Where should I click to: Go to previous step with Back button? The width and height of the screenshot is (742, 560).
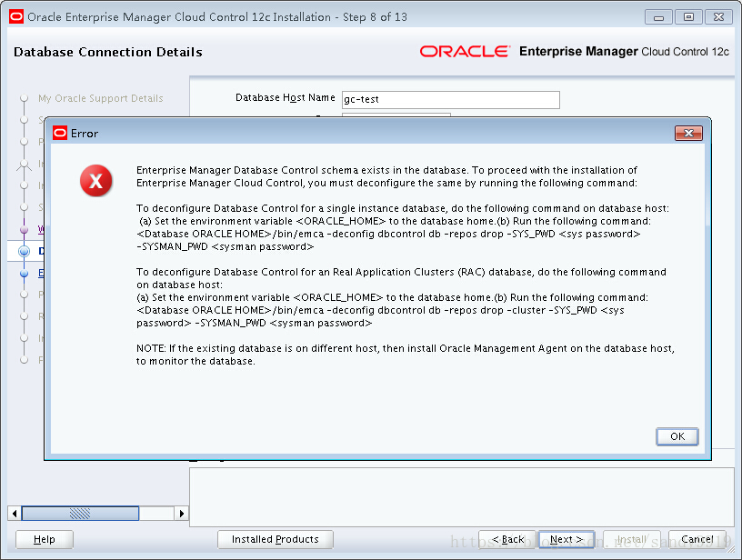507,539
